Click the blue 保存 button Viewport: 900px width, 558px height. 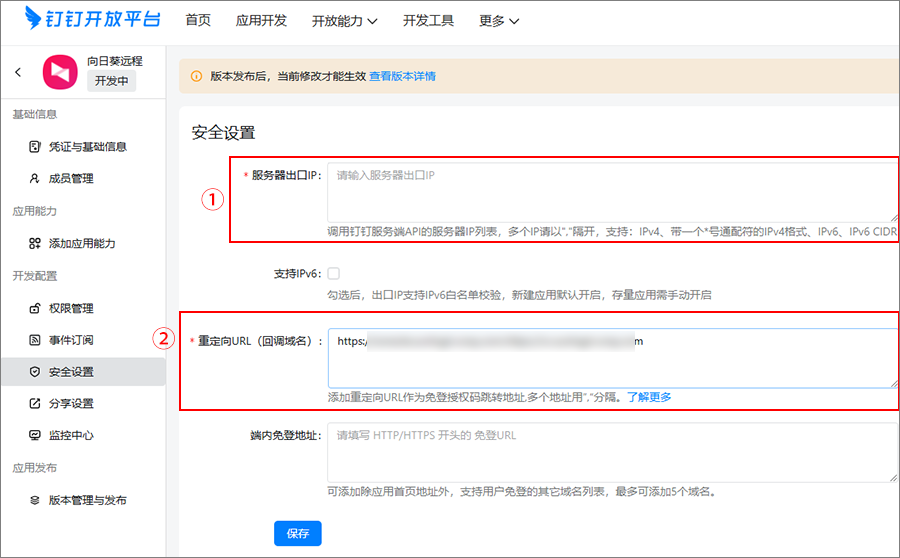(x=297, y=533)
